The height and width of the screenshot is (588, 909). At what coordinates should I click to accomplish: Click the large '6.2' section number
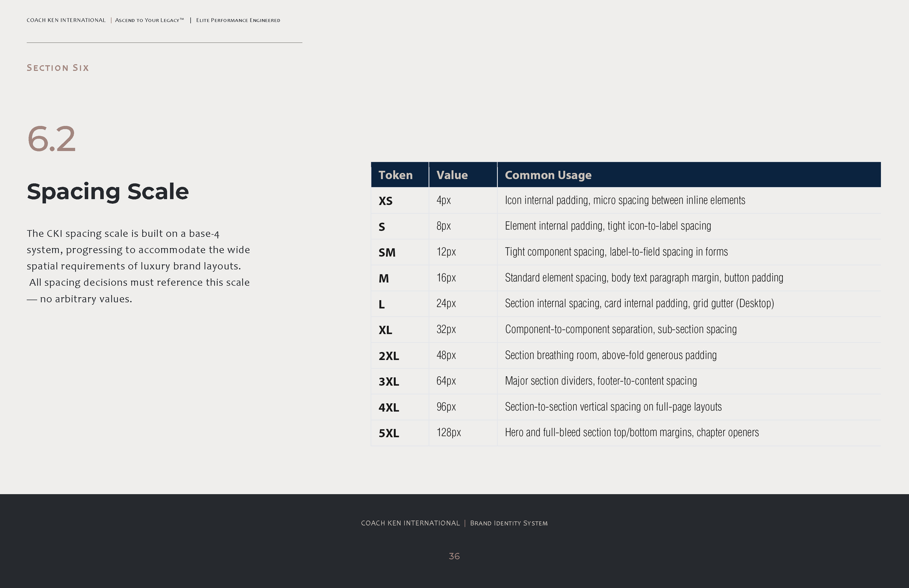52,138
